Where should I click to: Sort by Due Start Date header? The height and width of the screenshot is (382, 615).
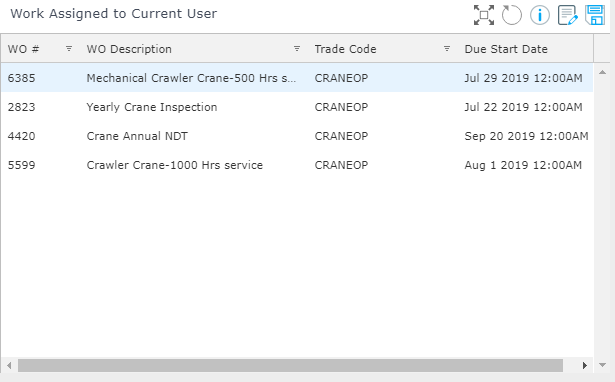click(x=506, y=49)
